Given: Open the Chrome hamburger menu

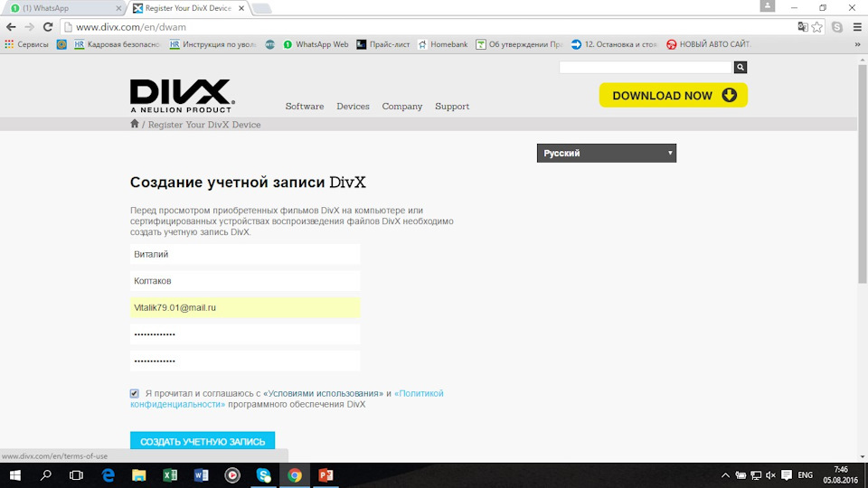Looking at the screenshot, I should (857, 26).
